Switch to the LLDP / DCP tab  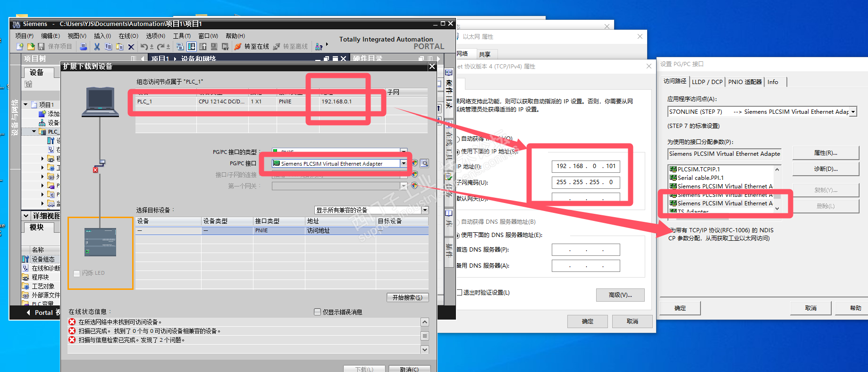(x=707, y=82)
